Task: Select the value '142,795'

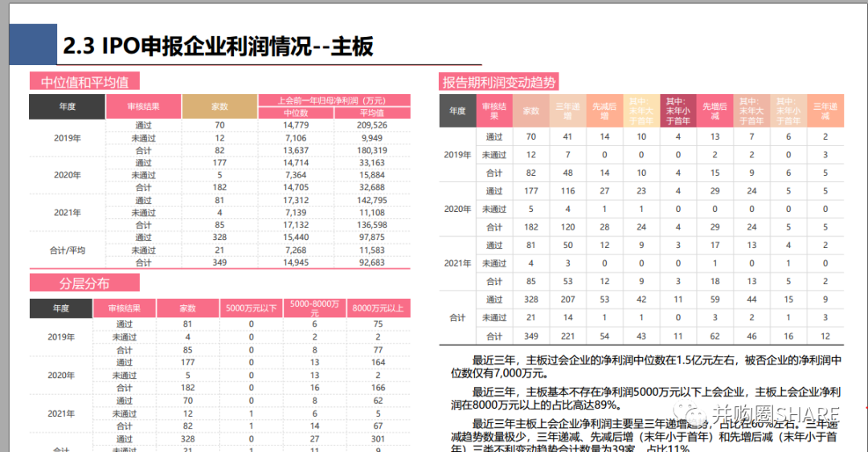Action: (372, 200)
